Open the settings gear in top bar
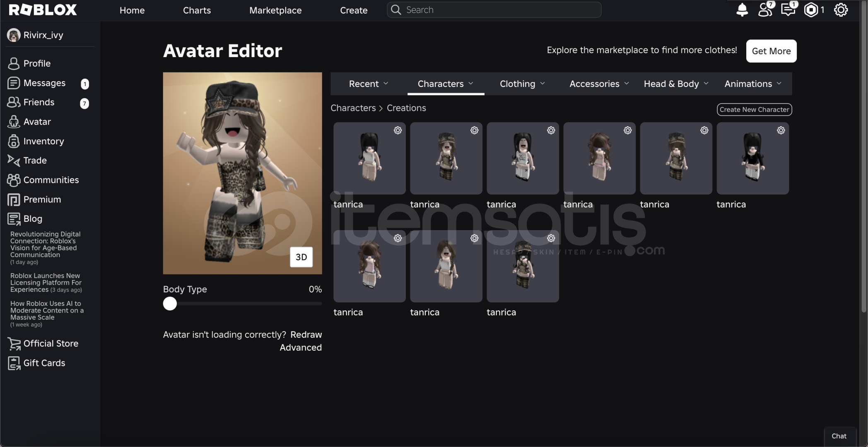The width and height of the screenshot is (868, 447). [841, 10]
